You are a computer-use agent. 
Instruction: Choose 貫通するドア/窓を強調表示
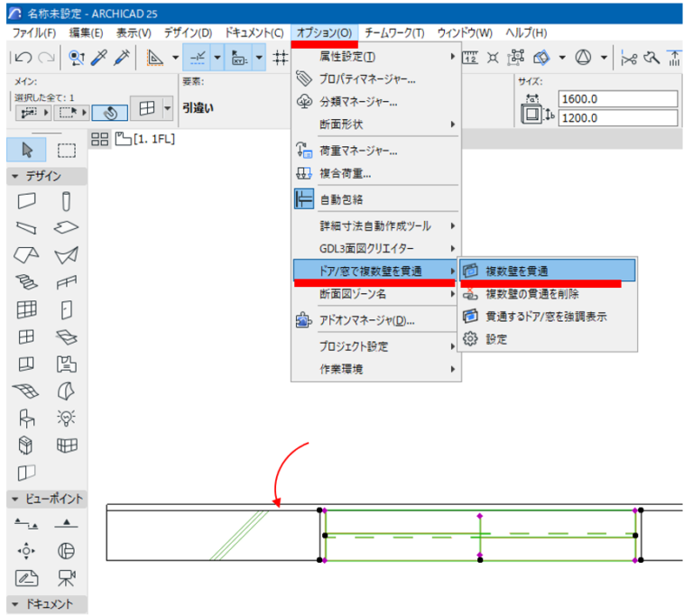[x=547, y=317]
